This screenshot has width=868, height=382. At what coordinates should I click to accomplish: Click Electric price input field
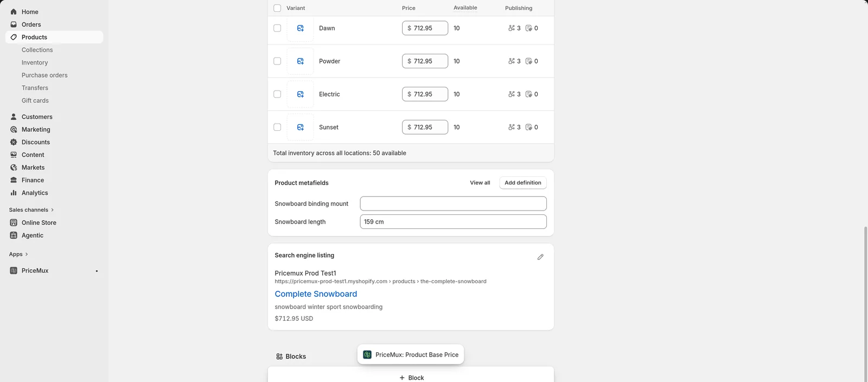(x=425, y=94)
